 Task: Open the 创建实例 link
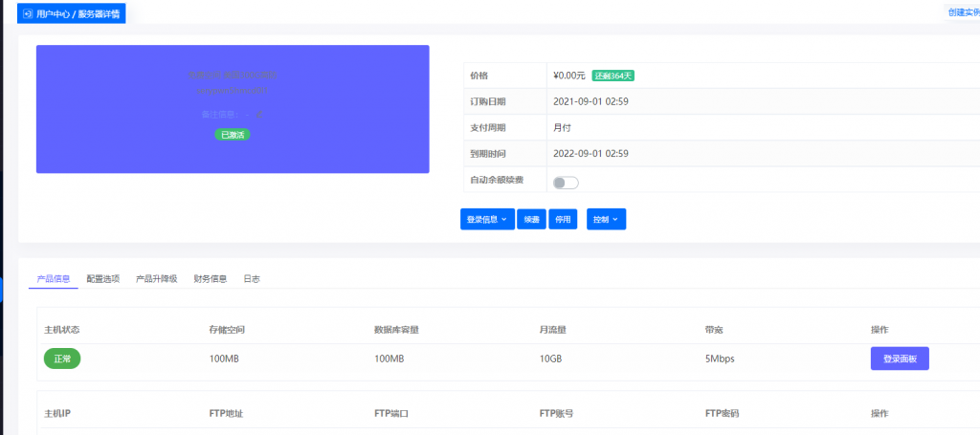pyautogui.click(x=962, y=12)
